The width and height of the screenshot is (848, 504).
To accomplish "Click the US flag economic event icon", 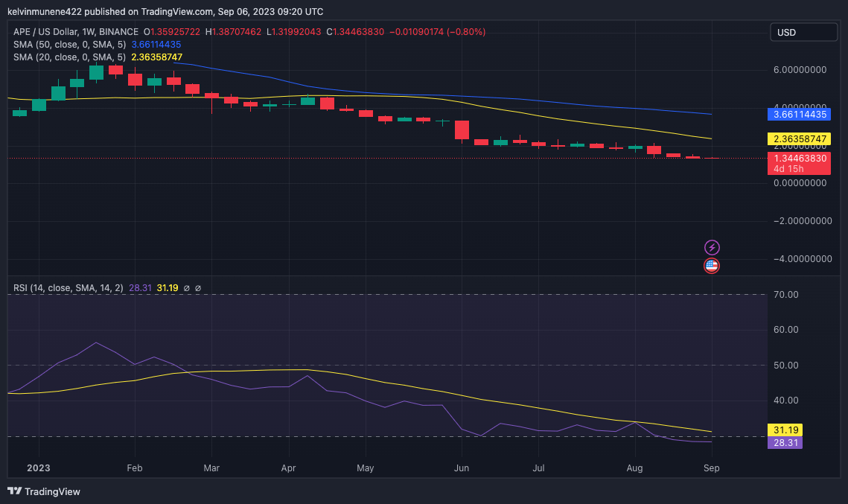I will pyautogui.click(x=712, y=266).
